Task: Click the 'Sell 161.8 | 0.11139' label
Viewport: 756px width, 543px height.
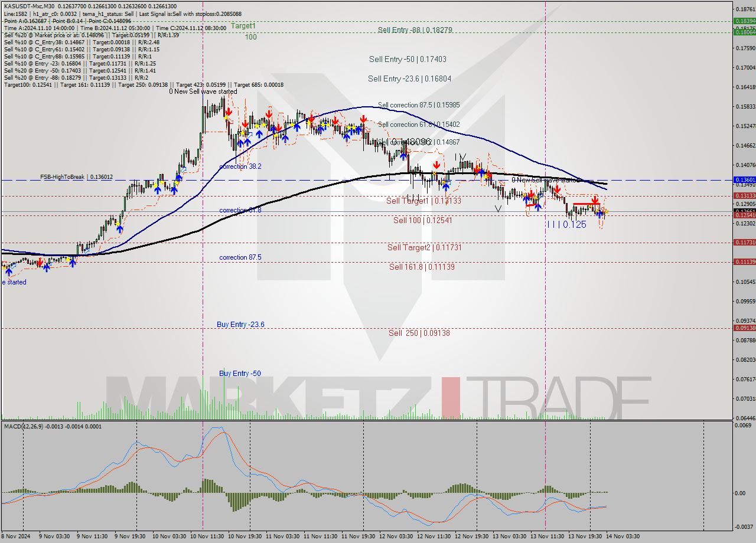Action: pyautogui.click(x=422, y=267)
